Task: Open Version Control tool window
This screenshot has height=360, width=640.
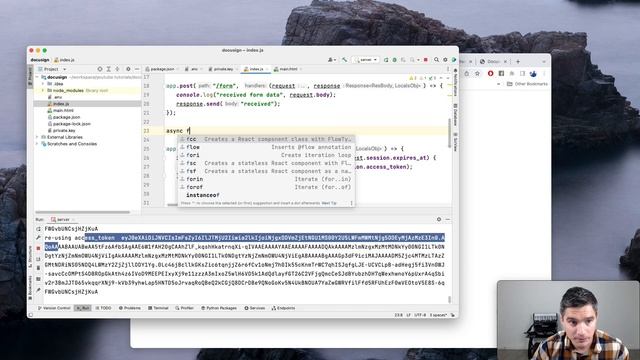Action: 54,308
